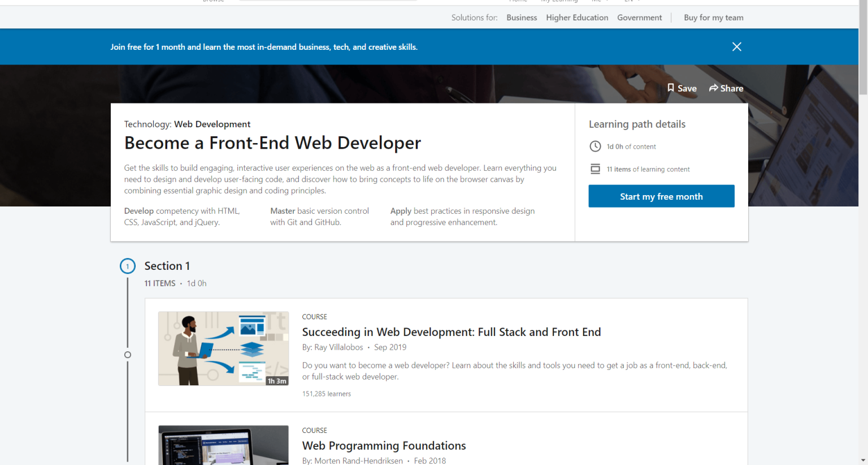
Task: Open My Learning from the top navigation
Action: [559, 1]
